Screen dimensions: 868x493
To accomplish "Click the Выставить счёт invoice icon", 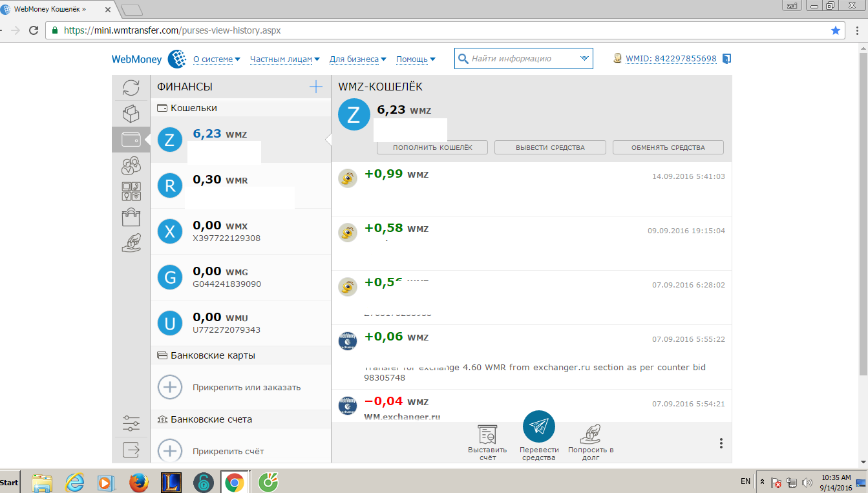I will pyautogui.click(x=487, y=434).
